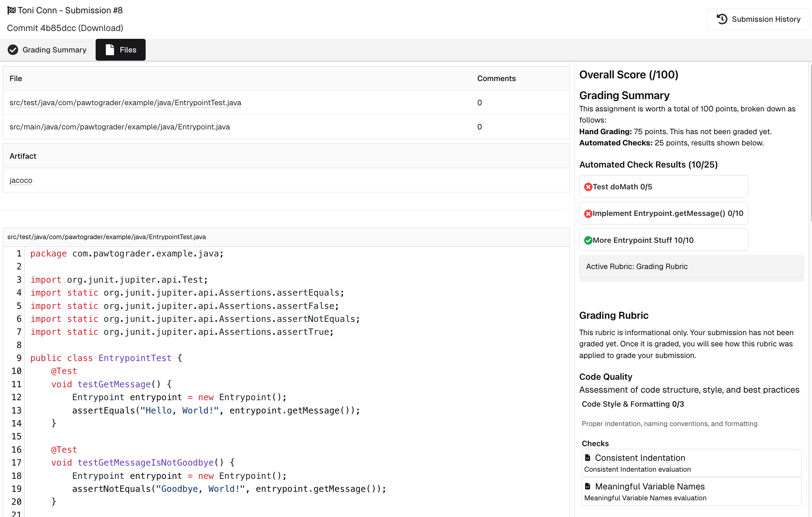Click the flag icon beside Toni Conn's submission title
The image size is (812, 517).
(12, 10)
